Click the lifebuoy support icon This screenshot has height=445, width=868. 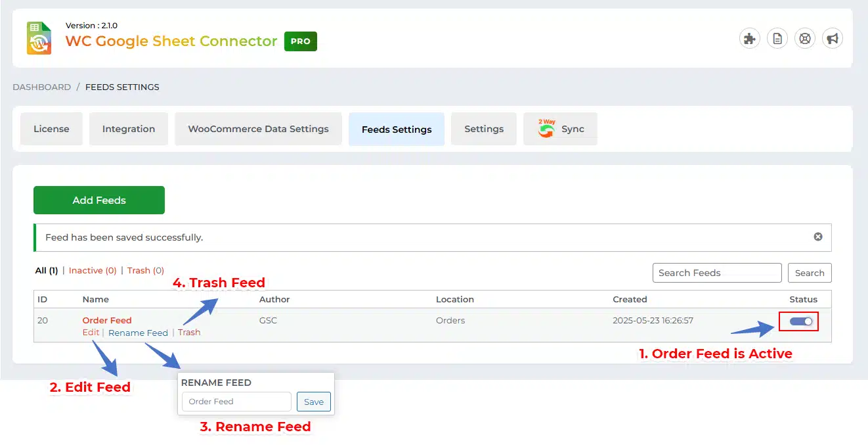805,39
